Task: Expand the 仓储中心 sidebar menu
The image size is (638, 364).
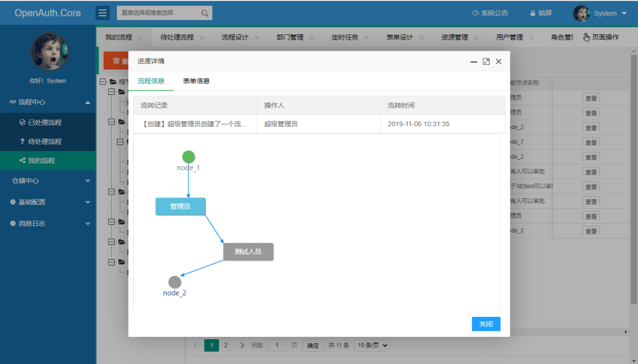Action: pyautogui.click(x=48, y=181)
